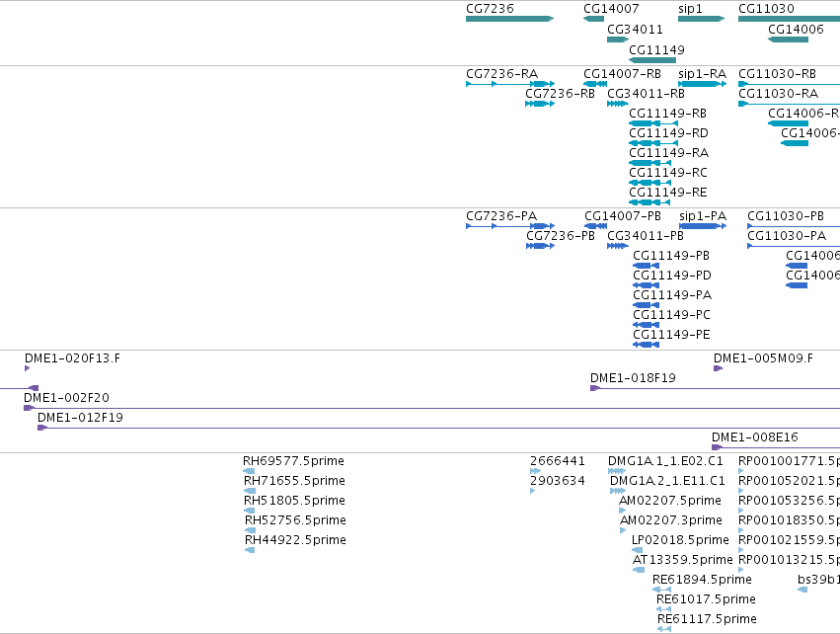This screenshot has width=840, height=634.
Task: Click the CG34011-RB transcript
Action: (618, 104)
